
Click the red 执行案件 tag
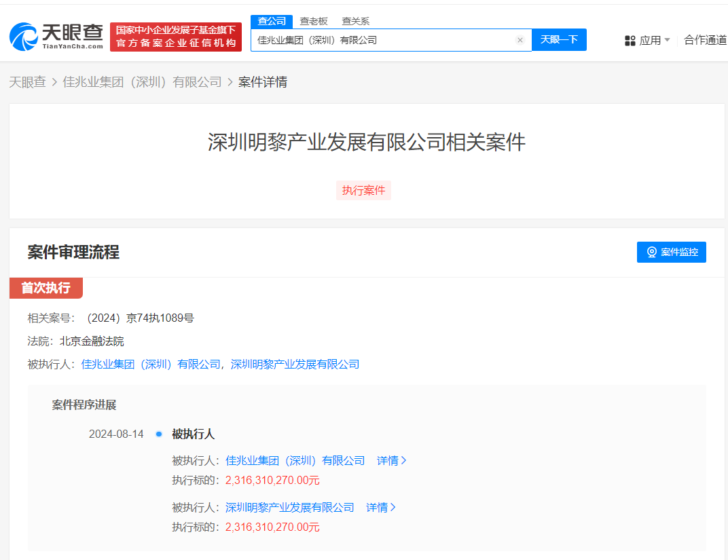pos(363,190)
